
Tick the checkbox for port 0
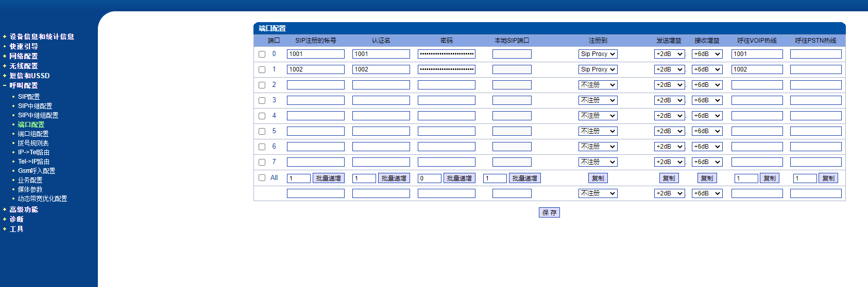pyautogui.click(x=262, y=54)
